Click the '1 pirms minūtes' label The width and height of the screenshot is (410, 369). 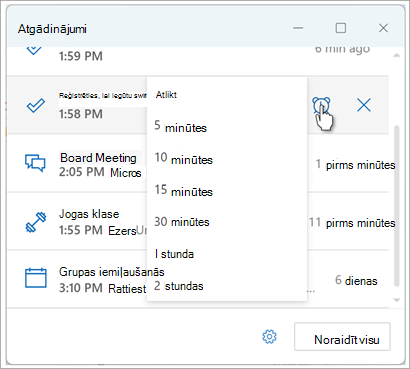(355, 165)
